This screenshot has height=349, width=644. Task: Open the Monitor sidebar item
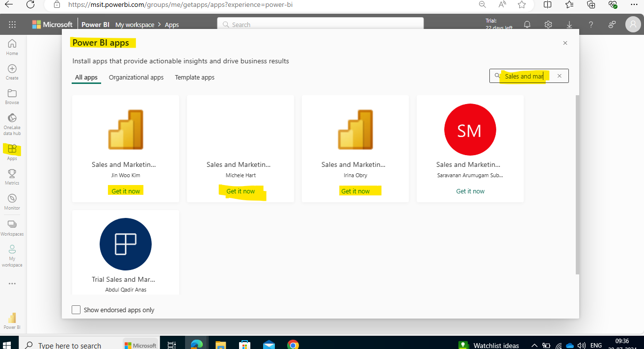(12, 202)
